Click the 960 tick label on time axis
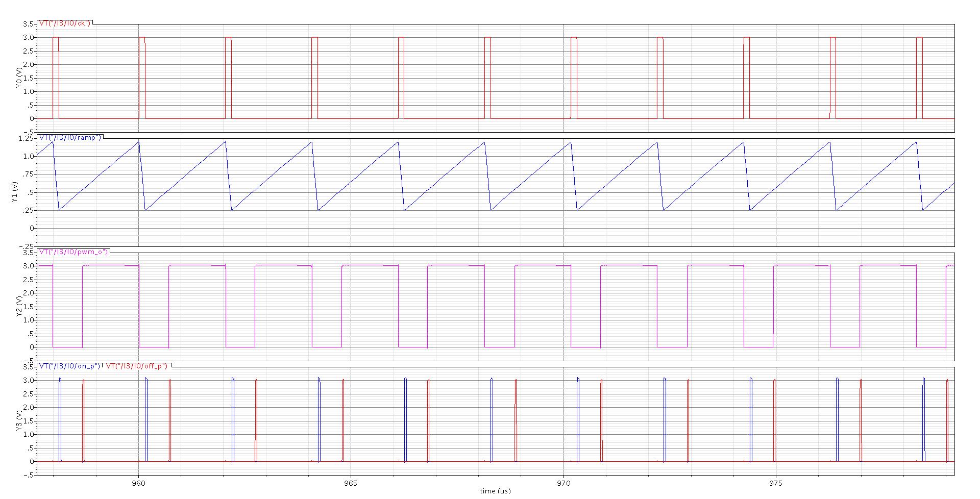The width and height of the screenshot is (980, 499). (138, 482)
